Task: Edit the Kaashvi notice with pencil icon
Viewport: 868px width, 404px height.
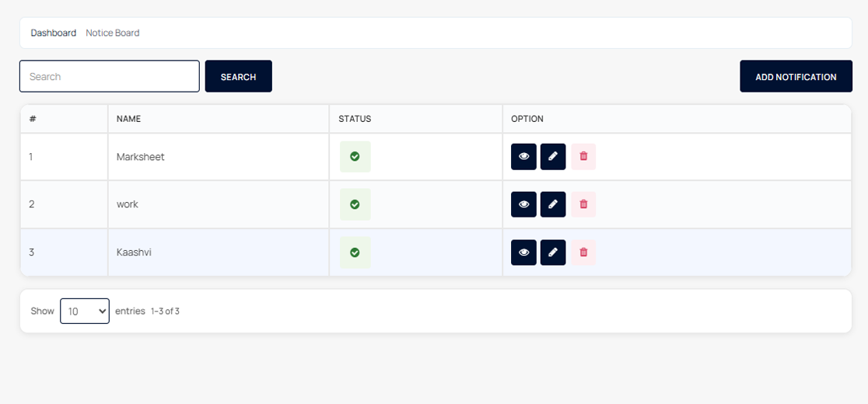Action: tap(553, 252)
